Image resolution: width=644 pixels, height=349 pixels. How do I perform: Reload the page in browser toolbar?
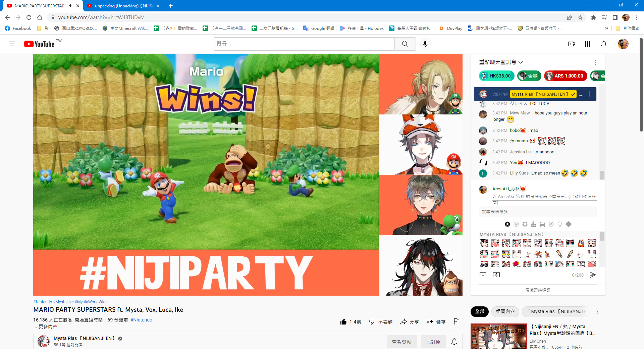pos(29,17)
